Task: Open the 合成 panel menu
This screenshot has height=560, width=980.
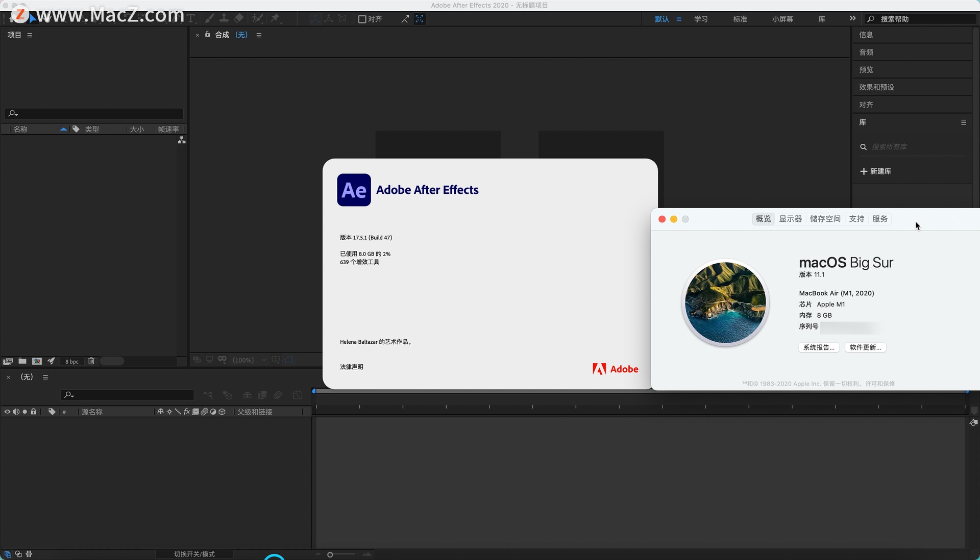Action: click(x=259, y=35)
